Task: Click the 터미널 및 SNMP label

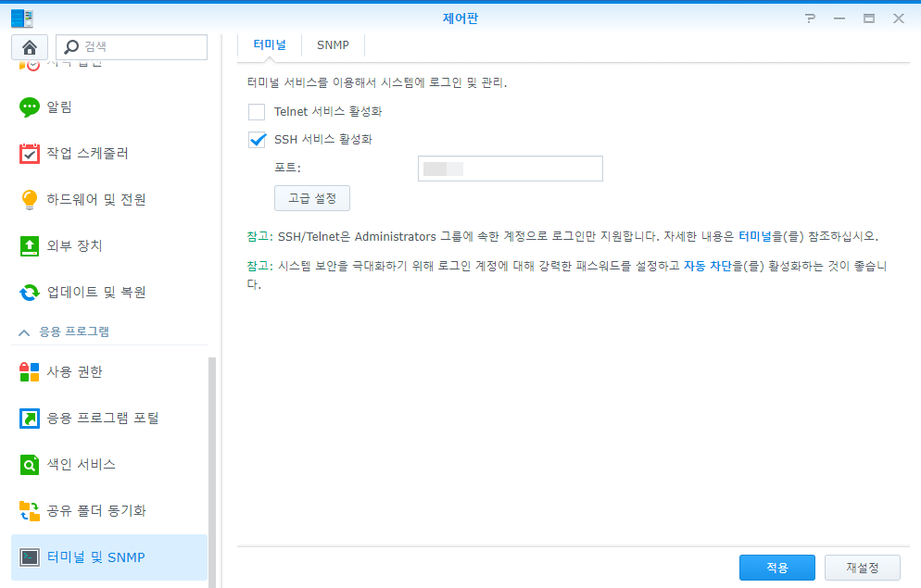Action: (95, 557)
